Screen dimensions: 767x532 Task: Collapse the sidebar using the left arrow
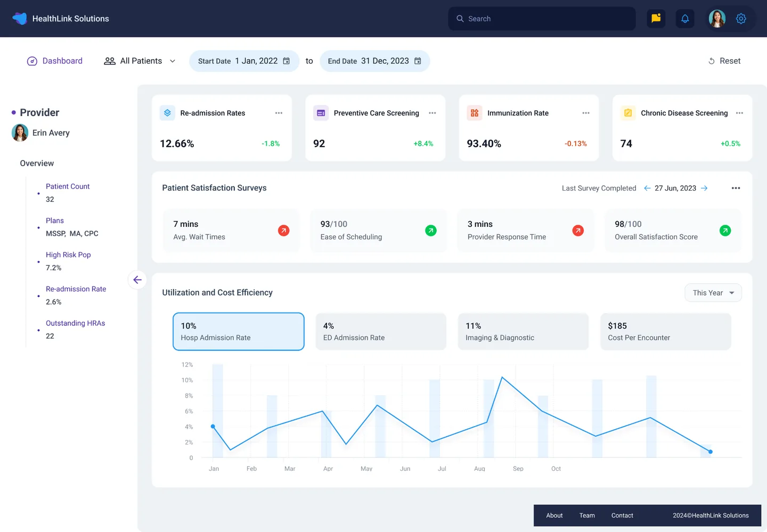click(x=137, y=280)
